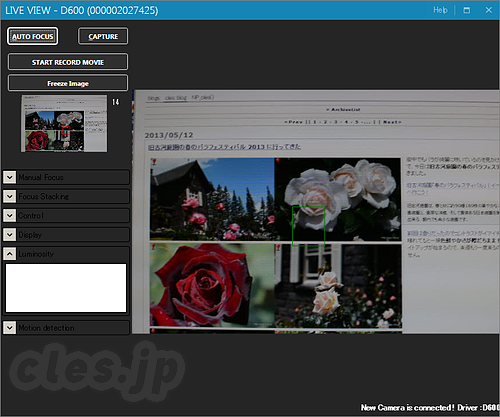Expand the Manual Focus section arrow
The height and width of the screenshot is (417, 500).
pyautogui.click(x=10, y=177)
